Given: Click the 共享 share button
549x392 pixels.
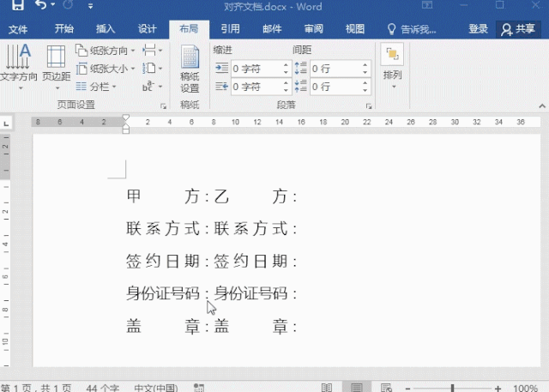Looking at the screenshot, I should coord(518,29).
